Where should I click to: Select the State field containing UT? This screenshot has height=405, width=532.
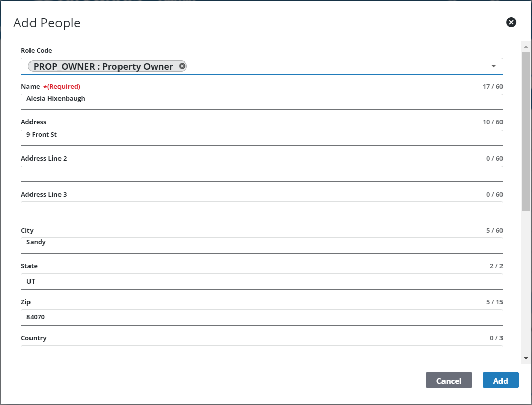[261, 281]
